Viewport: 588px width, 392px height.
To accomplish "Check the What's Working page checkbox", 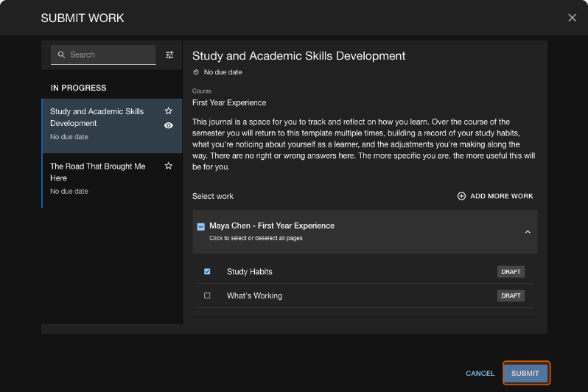I will click(x=207, y=295).
